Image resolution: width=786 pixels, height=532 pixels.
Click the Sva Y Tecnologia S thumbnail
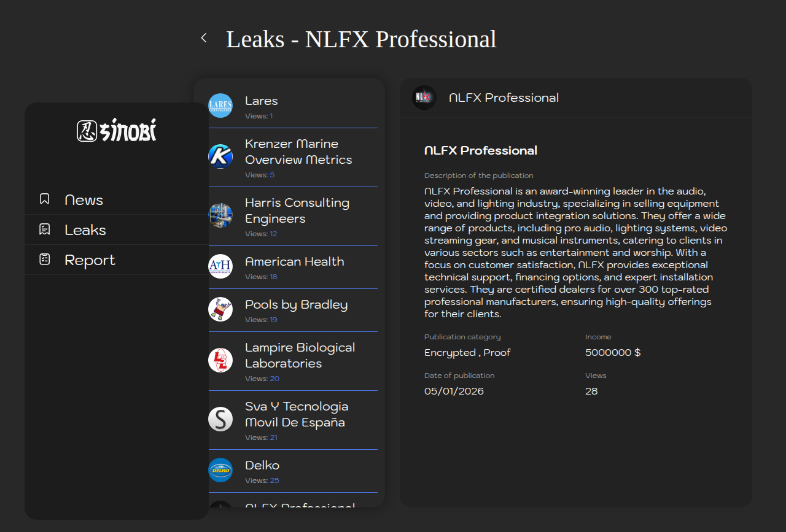(220, 419)
